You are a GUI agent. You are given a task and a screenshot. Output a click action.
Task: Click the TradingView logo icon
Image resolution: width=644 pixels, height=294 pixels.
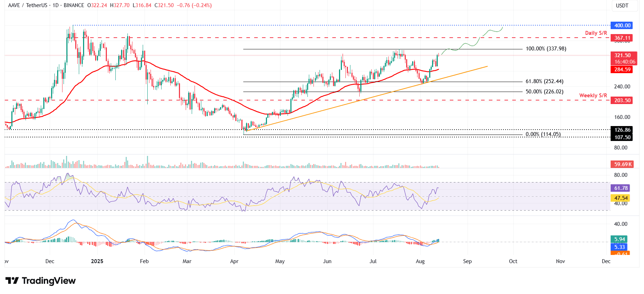(x=12, y=281)
